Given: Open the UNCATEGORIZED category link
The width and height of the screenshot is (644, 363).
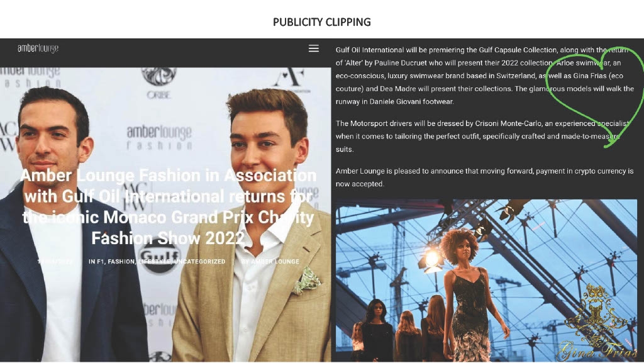Looking at the screenshot, I should coord(199,262).
